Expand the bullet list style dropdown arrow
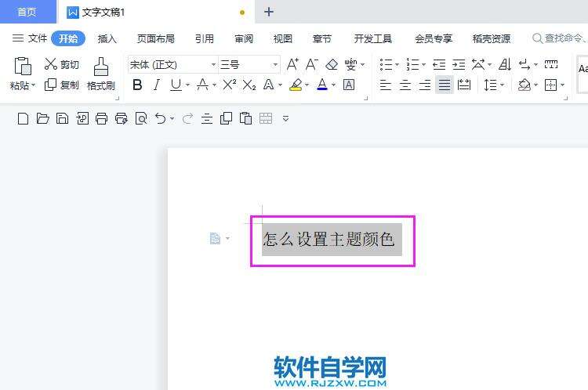 point(397,64)
